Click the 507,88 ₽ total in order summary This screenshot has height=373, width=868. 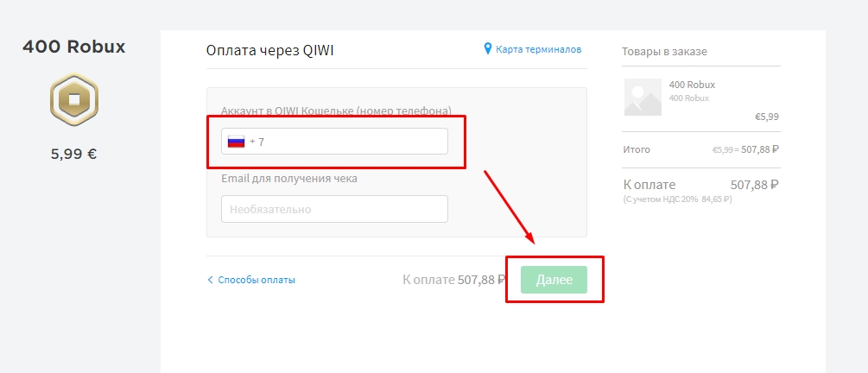(x=754, y=185)
